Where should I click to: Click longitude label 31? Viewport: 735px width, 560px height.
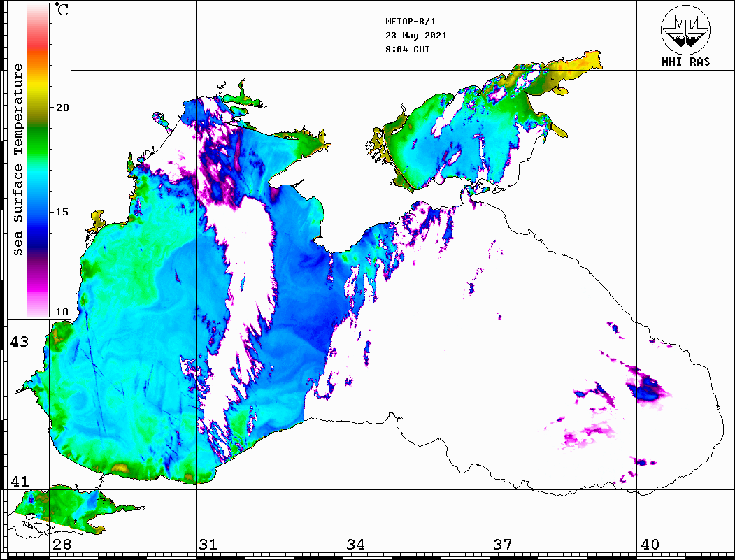[x=208, y=544]
